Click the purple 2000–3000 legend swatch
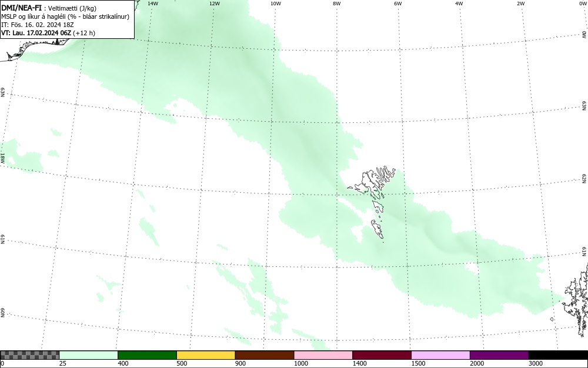Viewport: 588px width, 368px height. [x=499, y=355]
